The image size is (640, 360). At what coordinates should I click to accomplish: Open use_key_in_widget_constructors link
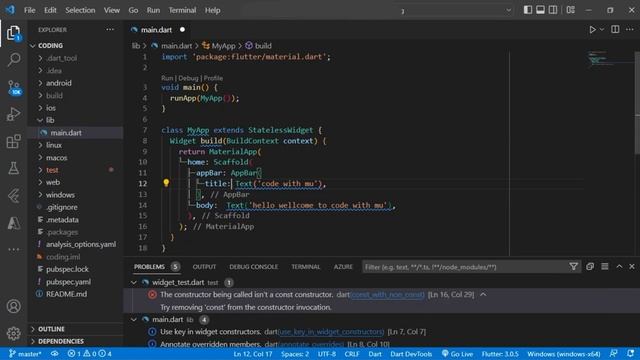(x=331, y=331)
